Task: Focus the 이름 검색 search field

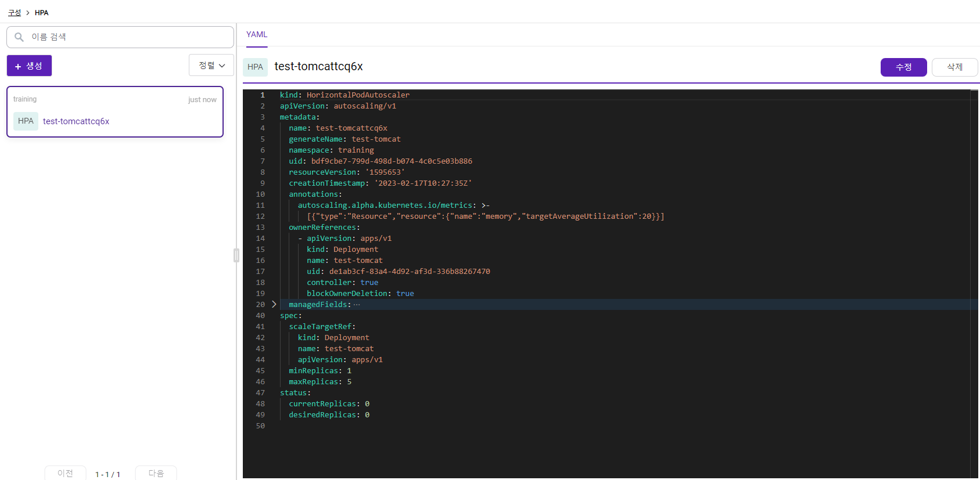Action: [x=120, y=37]
